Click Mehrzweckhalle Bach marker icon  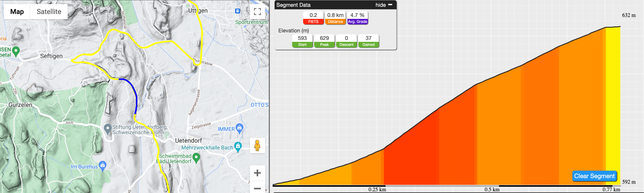pyautogui.click(x=238, y=147)
